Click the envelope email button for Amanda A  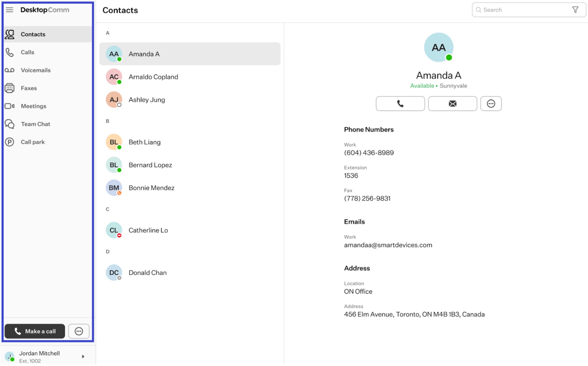[452, 104]
